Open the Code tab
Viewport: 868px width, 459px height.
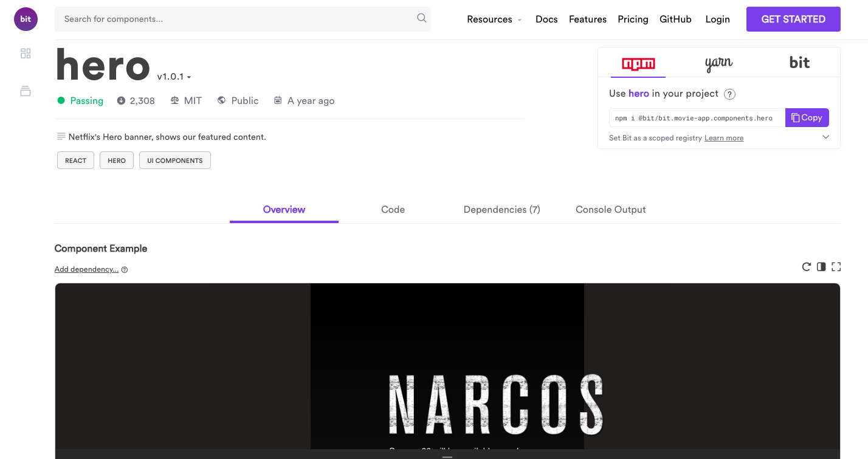(393, 210)
